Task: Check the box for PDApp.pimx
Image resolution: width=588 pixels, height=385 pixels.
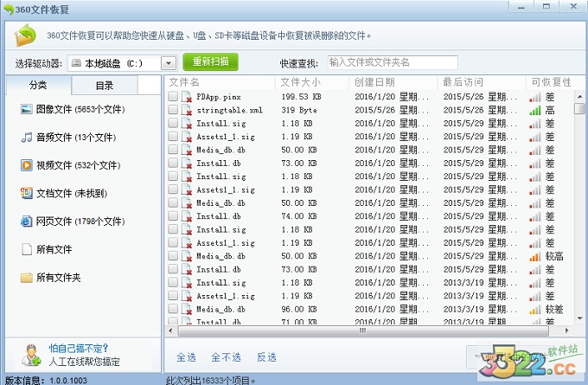Action: pyautogui.click(x=173, y=96)
